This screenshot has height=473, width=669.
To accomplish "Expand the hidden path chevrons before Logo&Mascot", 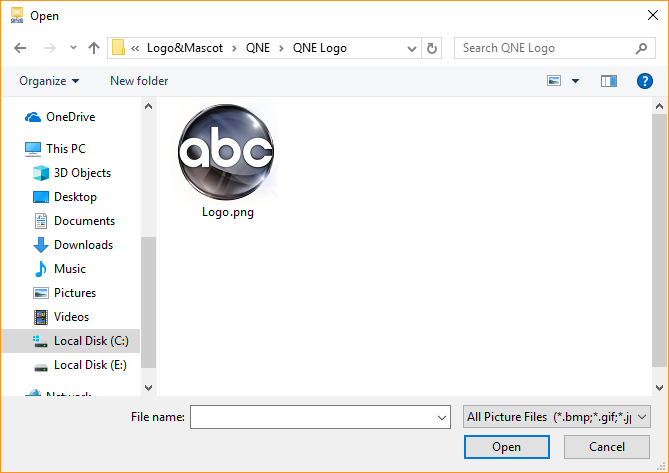I will [x=135, y=48].
